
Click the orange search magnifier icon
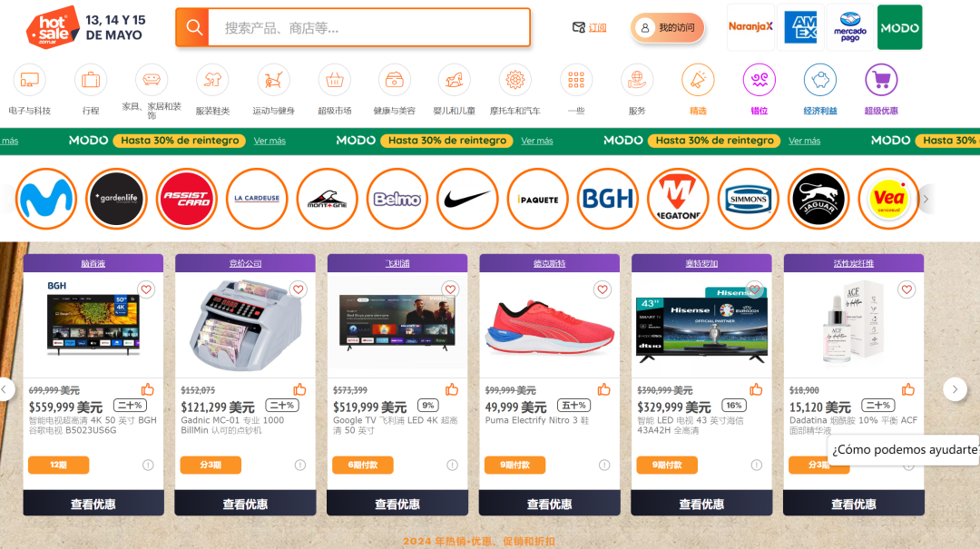pyautogui.click(x=191, y=27)
